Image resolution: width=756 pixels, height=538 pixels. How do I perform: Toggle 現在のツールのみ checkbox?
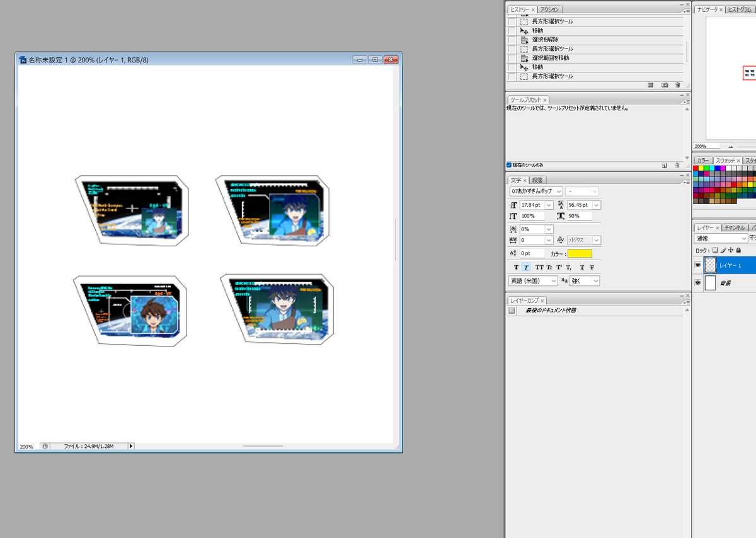pyautogui.click(x=509, y=165)
